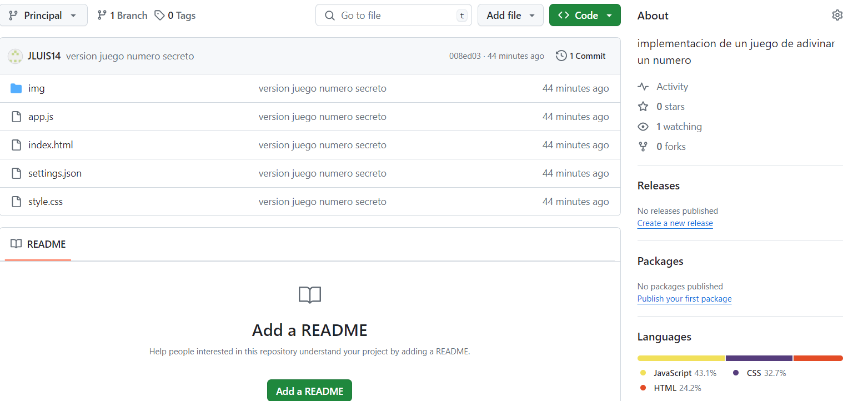Open the green Code dropdown button
Viewport: 868px width, 401px height.
tap(585, 15)
